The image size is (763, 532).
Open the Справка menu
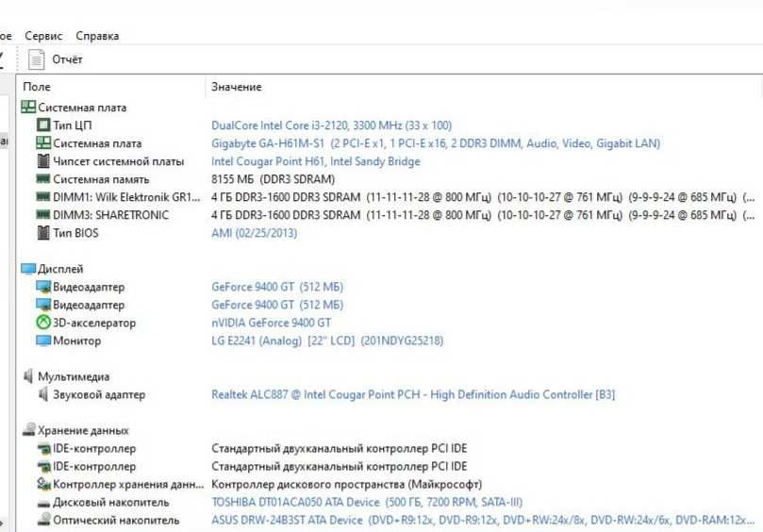click(97, 36)
